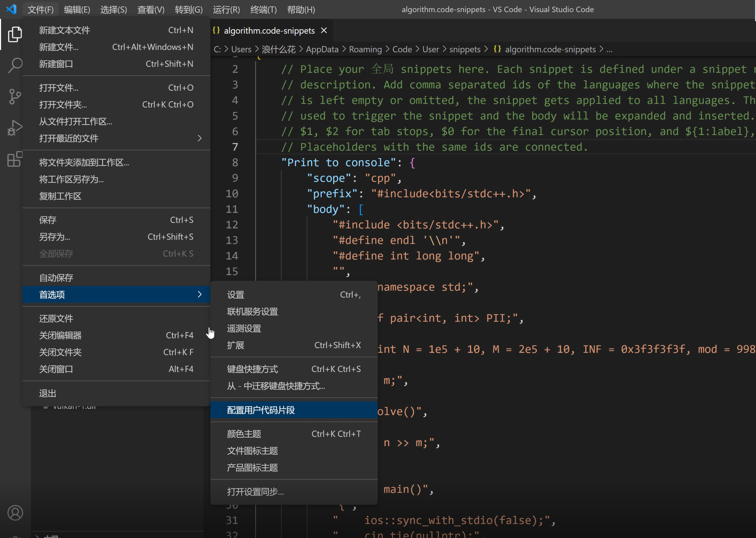
Task: Expand the 首选项 submenu entry
Action: (116, 295)
